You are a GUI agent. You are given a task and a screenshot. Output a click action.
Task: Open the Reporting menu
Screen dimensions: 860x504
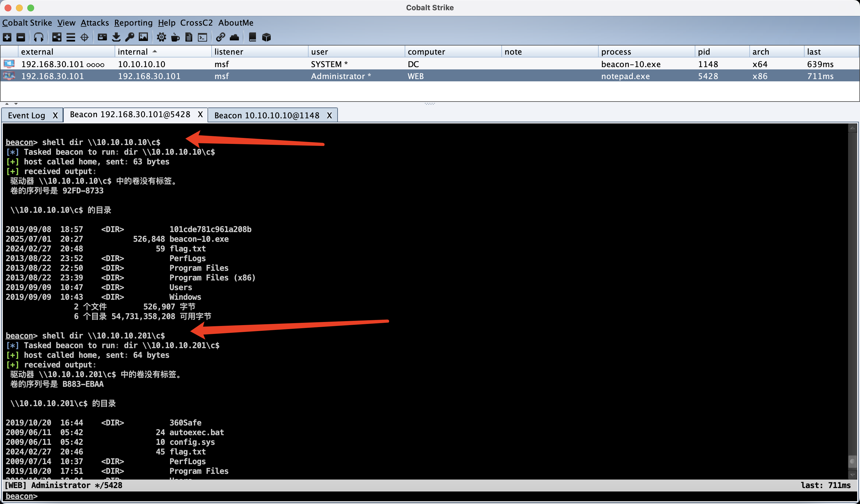(x=133, y=22)
